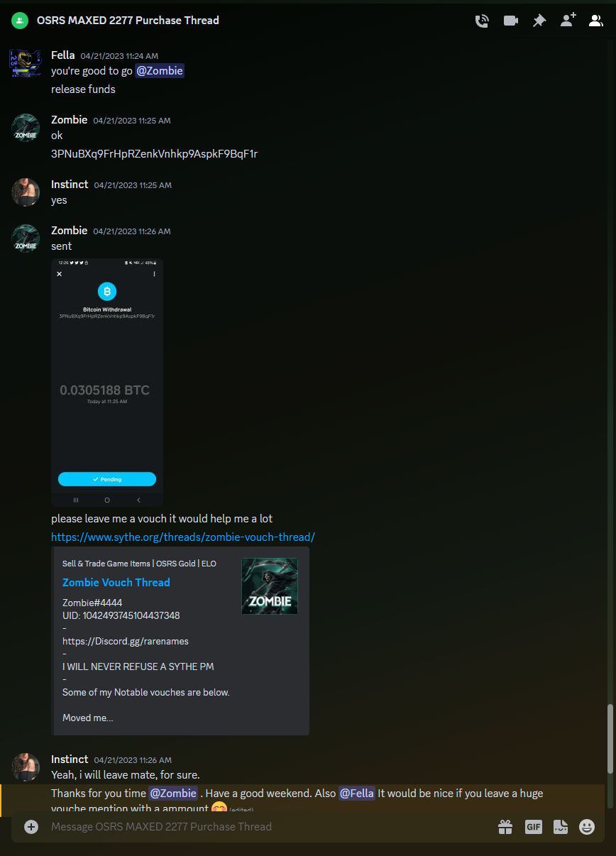
Task: Show the member list
Action: pyautogui.click(x=596, y=21)
